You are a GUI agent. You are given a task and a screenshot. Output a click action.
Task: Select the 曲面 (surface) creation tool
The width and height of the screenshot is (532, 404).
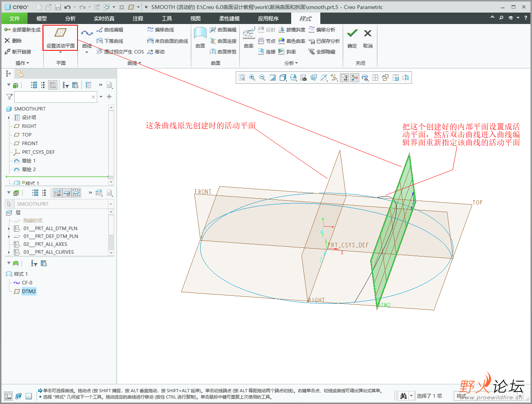(x=200, y=38)
